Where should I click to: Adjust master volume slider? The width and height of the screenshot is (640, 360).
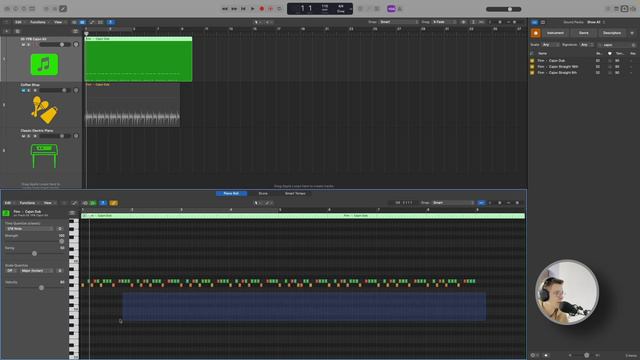503,9
